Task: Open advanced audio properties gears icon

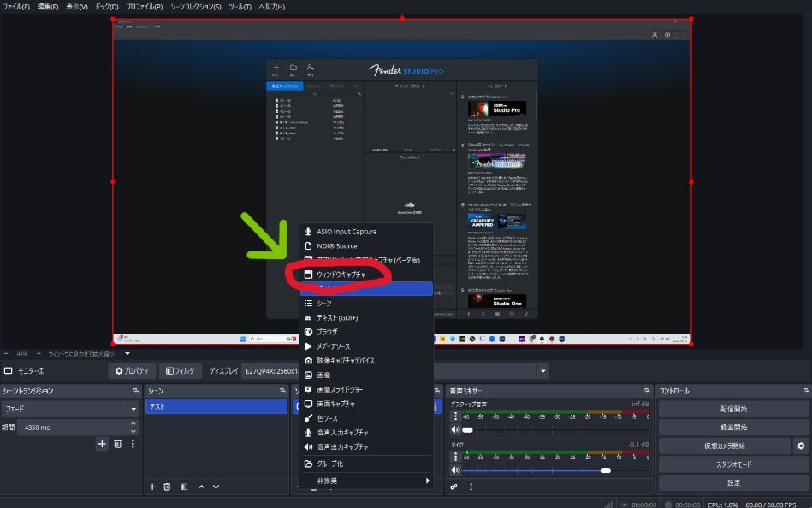Action: pos(454,487)
